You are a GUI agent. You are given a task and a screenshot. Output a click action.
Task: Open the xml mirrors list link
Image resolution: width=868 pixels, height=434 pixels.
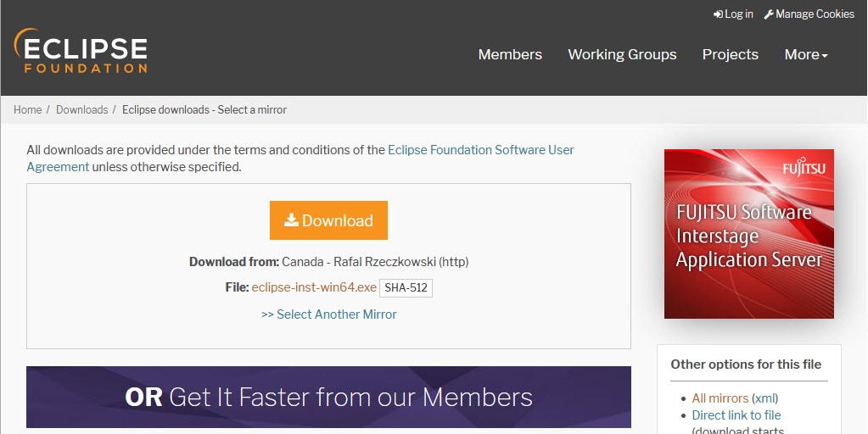coord(764,398)
